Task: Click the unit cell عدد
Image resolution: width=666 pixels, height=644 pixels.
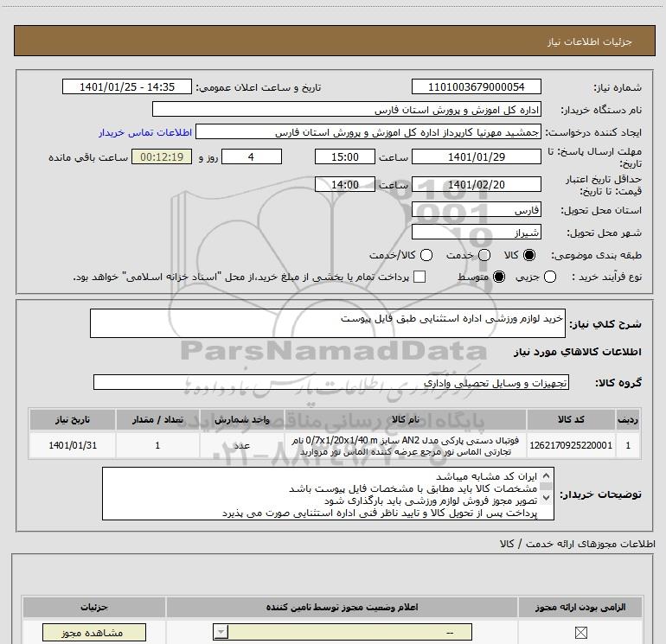Action: [241, 445]
